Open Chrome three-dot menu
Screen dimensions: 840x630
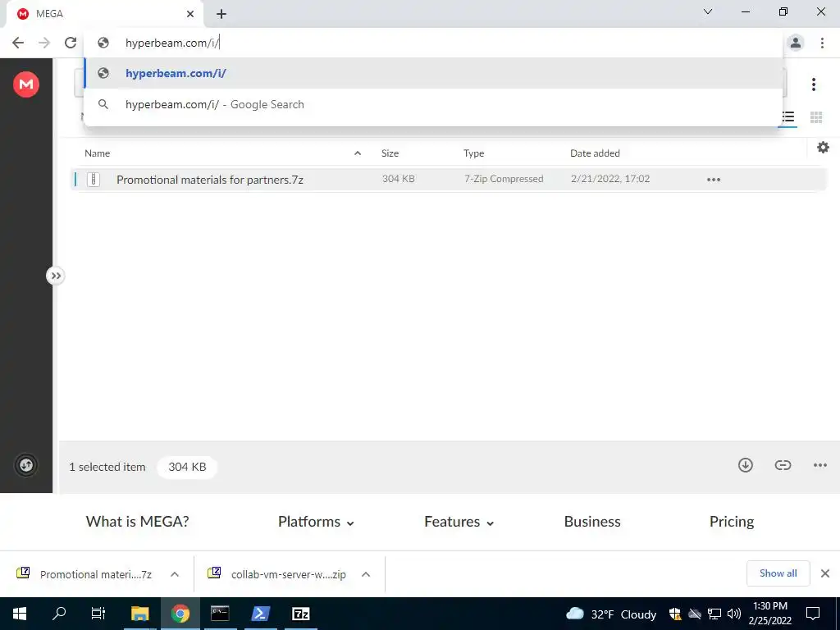[822, 43]
